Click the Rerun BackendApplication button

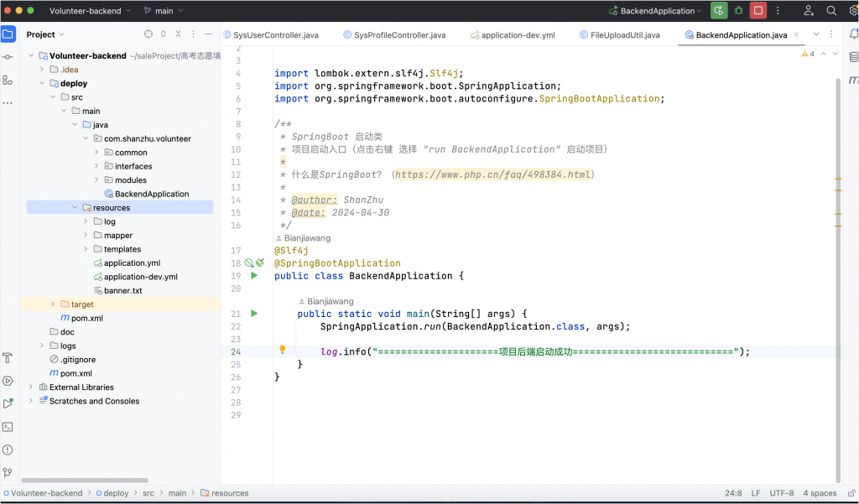click(x=719, y=11)
